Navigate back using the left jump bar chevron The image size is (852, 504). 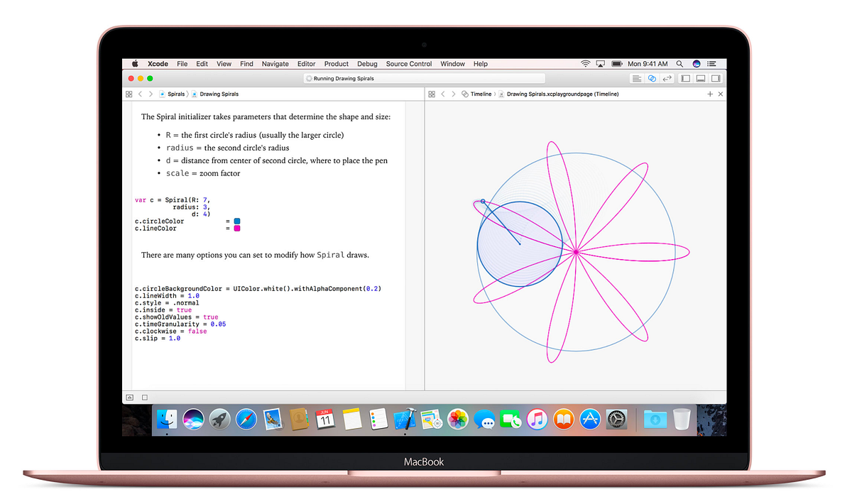(x=141, y=94)
